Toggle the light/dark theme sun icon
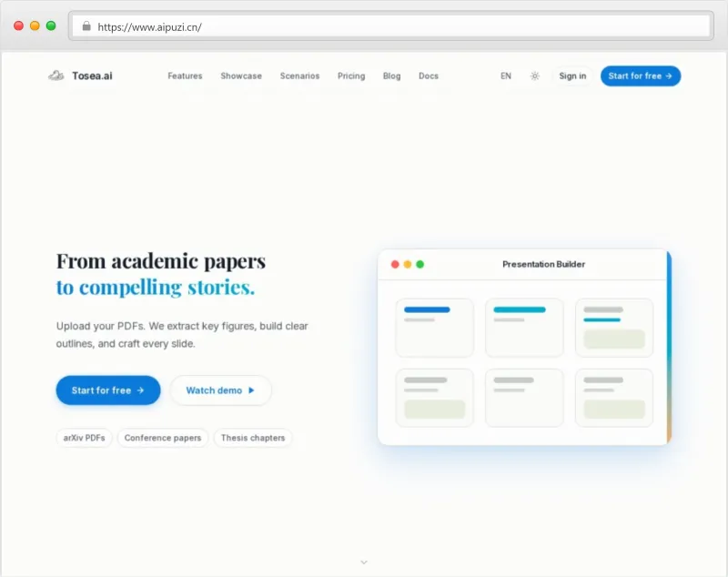Image resolution: width=728 pixels, height=577 pixels. (535, 76)
